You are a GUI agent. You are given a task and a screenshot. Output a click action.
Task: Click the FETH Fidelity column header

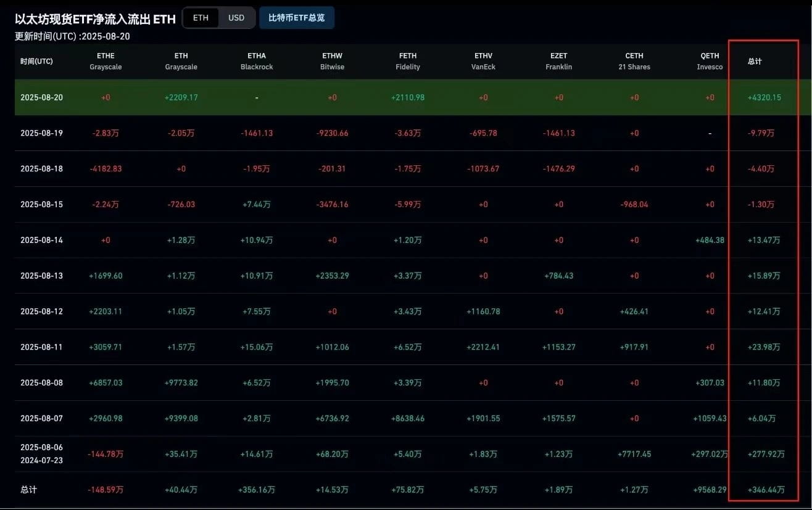(408, 61)
